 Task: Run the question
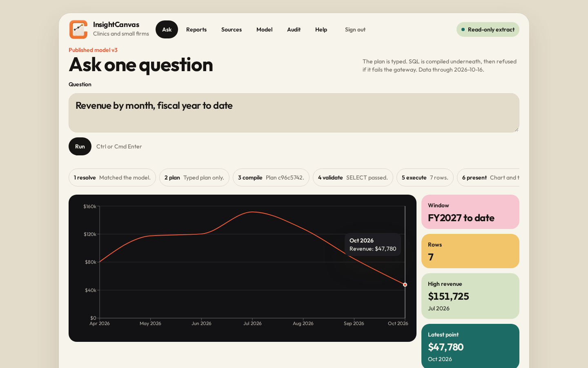[80, 146]
